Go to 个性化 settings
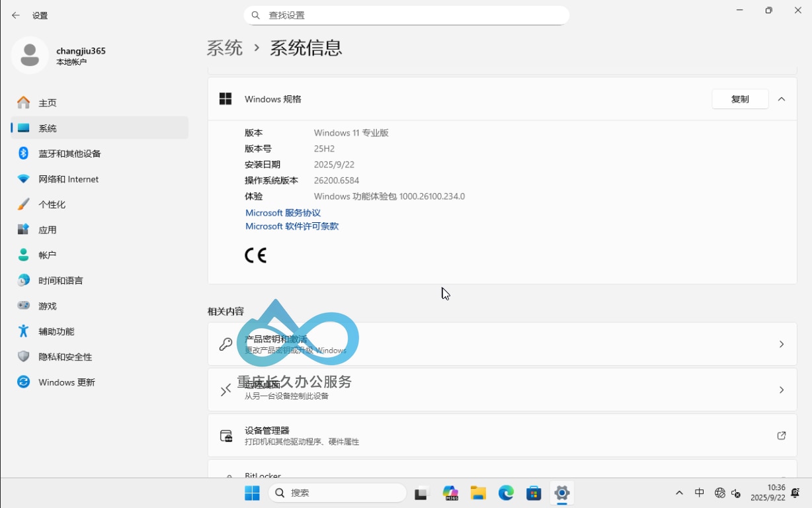812x508 pixels. point(99,204)
